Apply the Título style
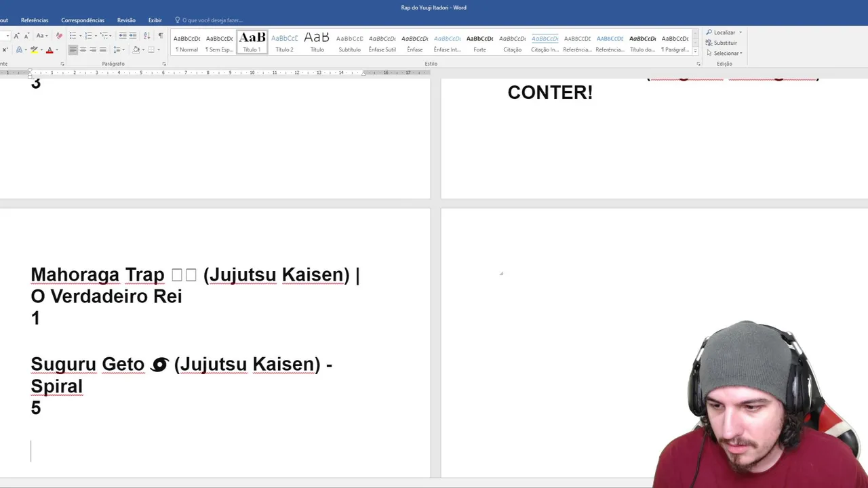868x488 pixels. [x=317, y=43]
